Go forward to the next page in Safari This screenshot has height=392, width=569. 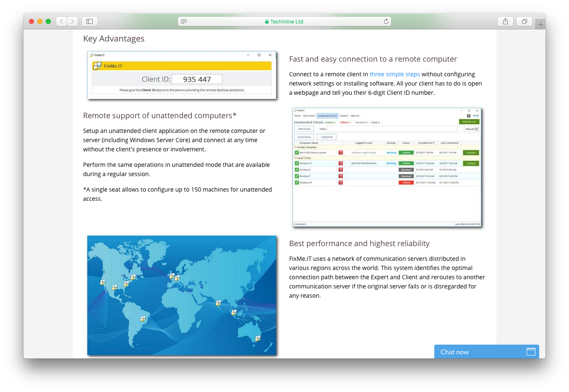coord(72,21)
